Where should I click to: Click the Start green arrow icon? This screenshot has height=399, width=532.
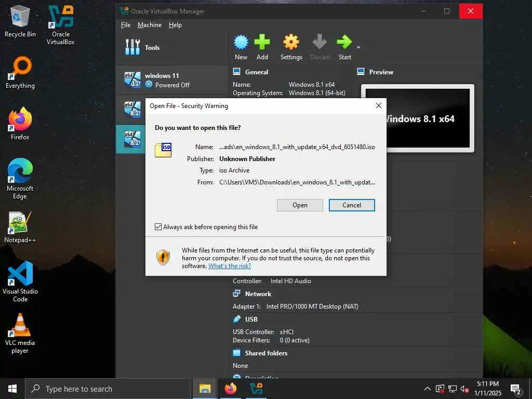tap(344, 42)
